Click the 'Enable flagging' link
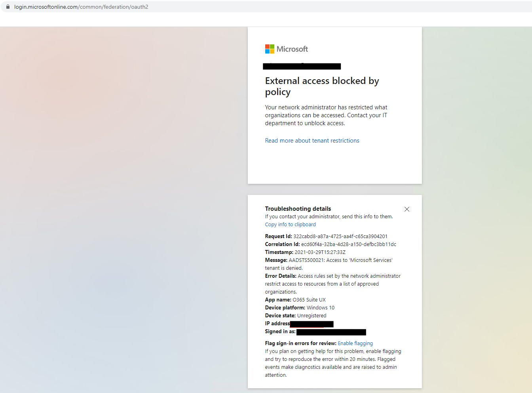The height and width of the screenshot is (393, 532). [x=355, y=343]
